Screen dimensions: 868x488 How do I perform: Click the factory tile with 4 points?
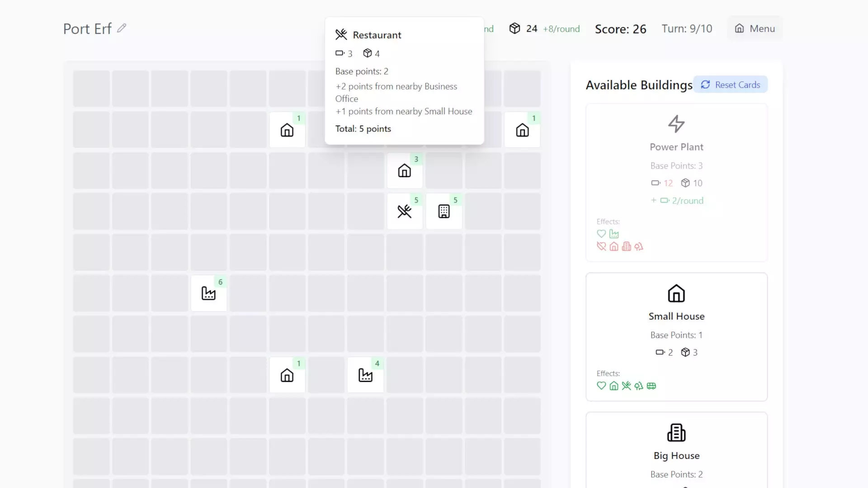tap(365, 375)
